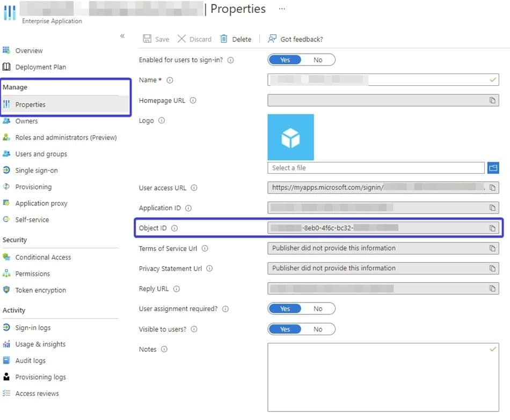Copy the User access URL
This screenshot has width=510, height=420.
492,188
